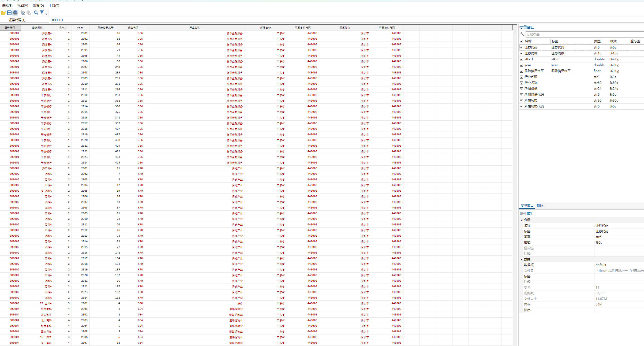Open the 数据(D) menu
Screen dimensions: 644x346
pos(38,5)
